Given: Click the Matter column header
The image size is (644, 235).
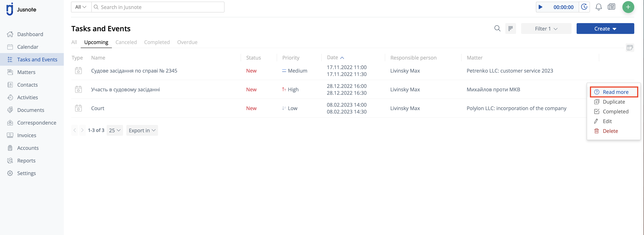Looking at the screenshot, I should 474,58.
